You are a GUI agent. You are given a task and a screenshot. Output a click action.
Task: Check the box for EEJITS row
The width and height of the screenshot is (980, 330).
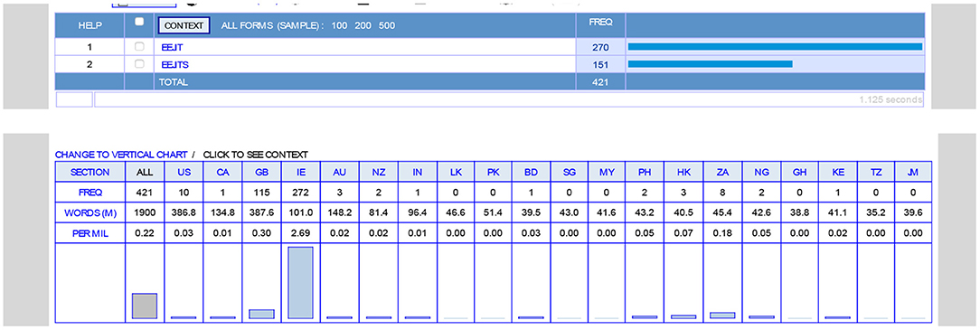139,64
